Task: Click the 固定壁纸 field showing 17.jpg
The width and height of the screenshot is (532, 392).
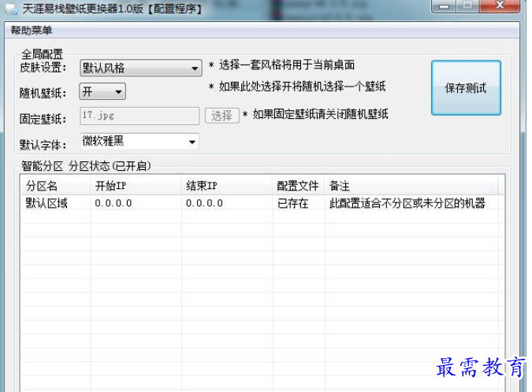Action: 140,116
